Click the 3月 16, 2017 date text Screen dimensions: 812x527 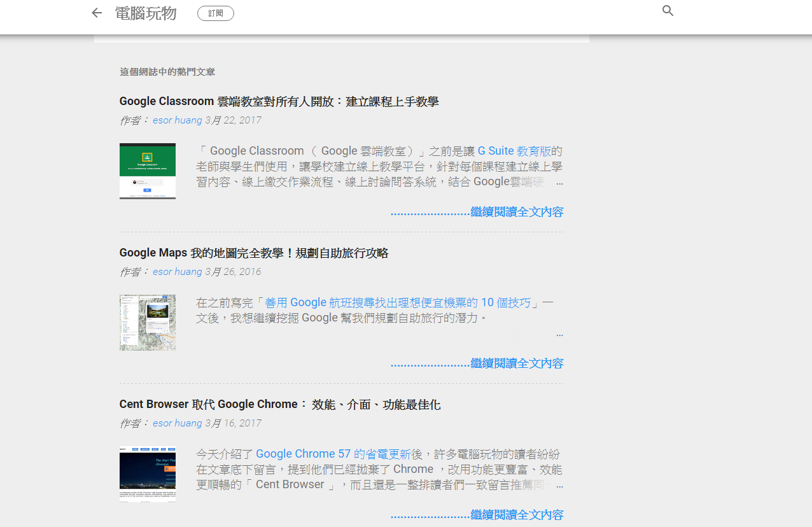pyautogui.click(x=233, y=423)
